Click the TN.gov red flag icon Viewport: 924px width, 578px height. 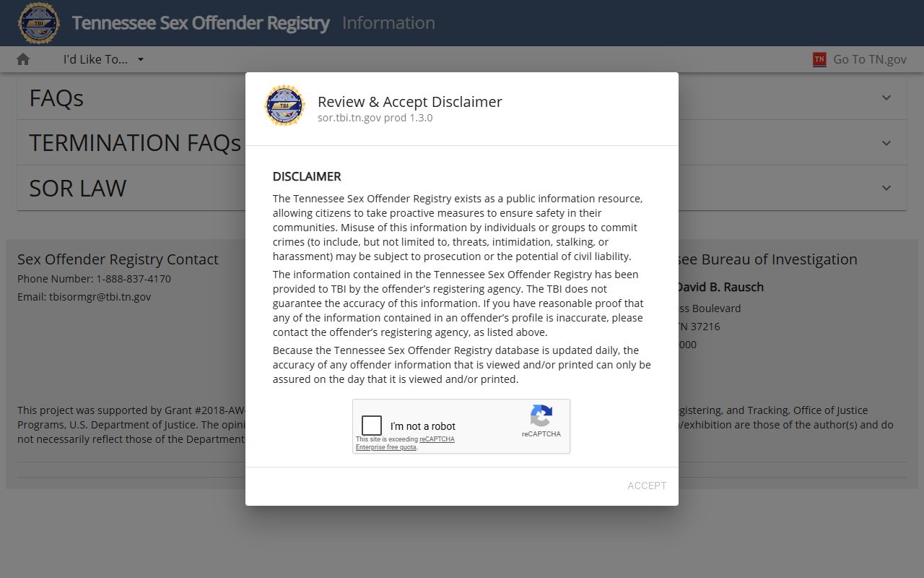tap(819, 59)
